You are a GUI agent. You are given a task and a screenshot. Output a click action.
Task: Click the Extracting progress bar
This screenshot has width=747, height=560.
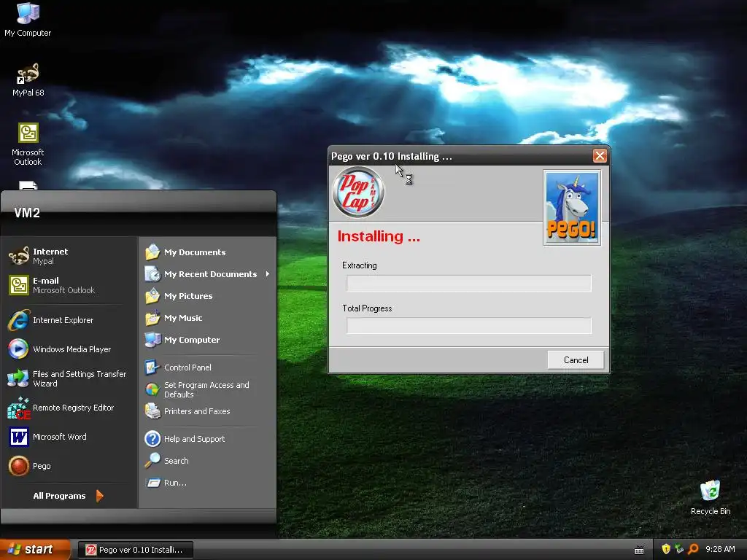[469, 284]
